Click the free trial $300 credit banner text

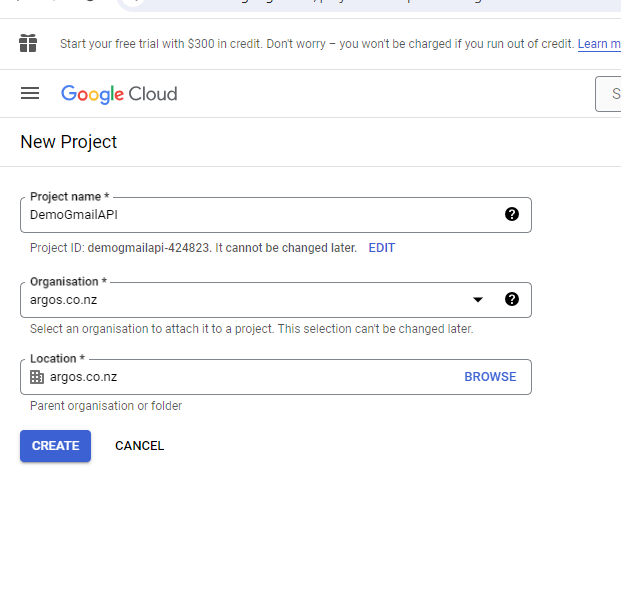[317, 44]
